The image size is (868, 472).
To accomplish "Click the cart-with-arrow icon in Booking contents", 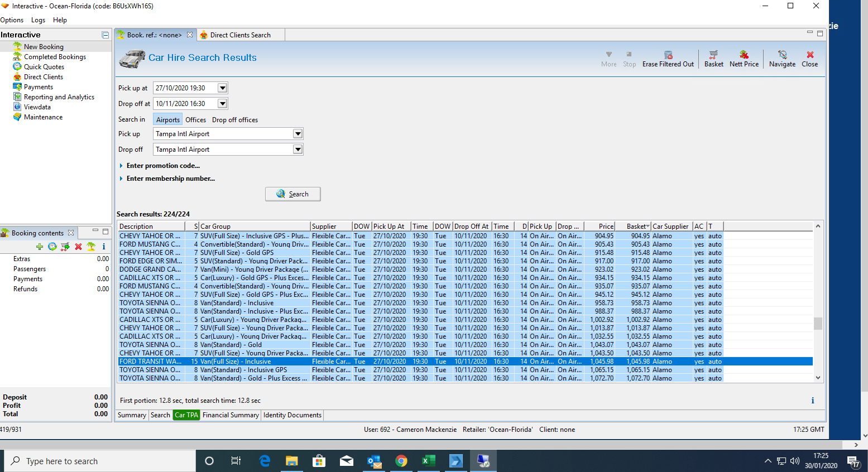I will point(65,247).
